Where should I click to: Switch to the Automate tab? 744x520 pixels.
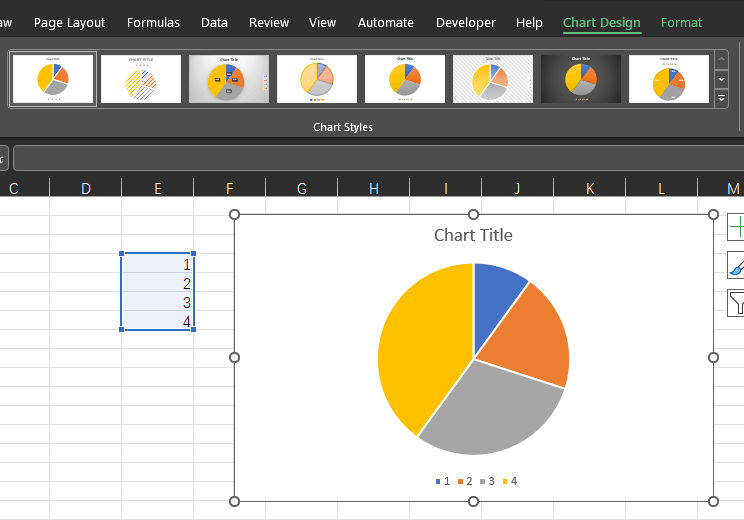pyautogui.click(x=385, y=23)
